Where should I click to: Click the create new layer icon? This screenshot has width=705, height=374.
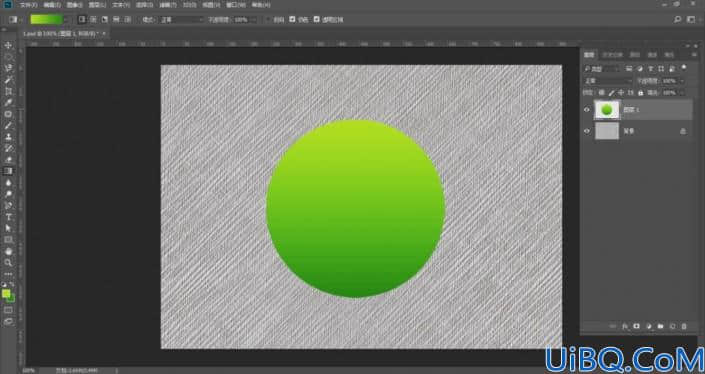click(x=673, y=326)
